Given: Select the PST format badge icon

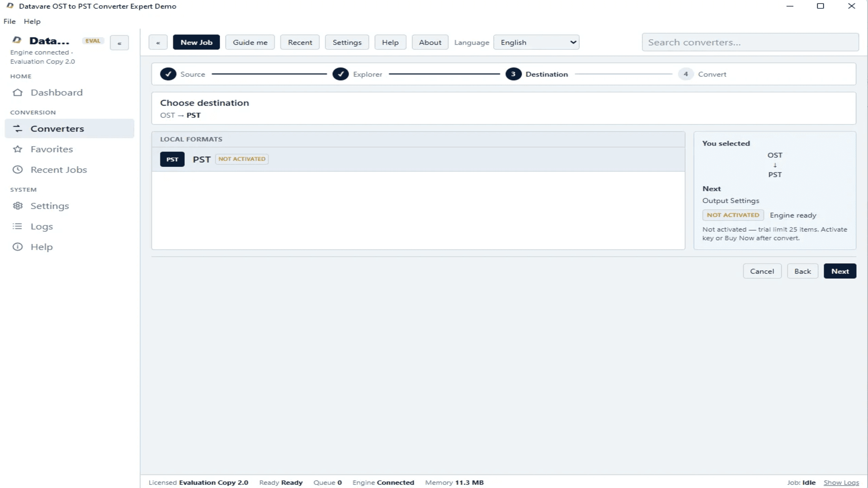Looking at the screenshot, I should pyautogui.click(x=172, y=160).
